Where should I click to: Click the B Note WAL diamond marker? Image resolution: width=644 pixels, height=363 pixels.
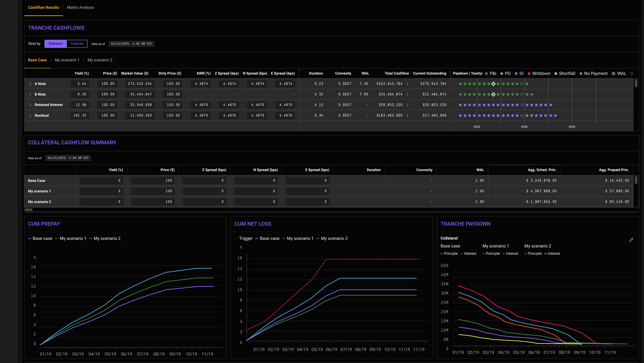click(x=493, y=94)
